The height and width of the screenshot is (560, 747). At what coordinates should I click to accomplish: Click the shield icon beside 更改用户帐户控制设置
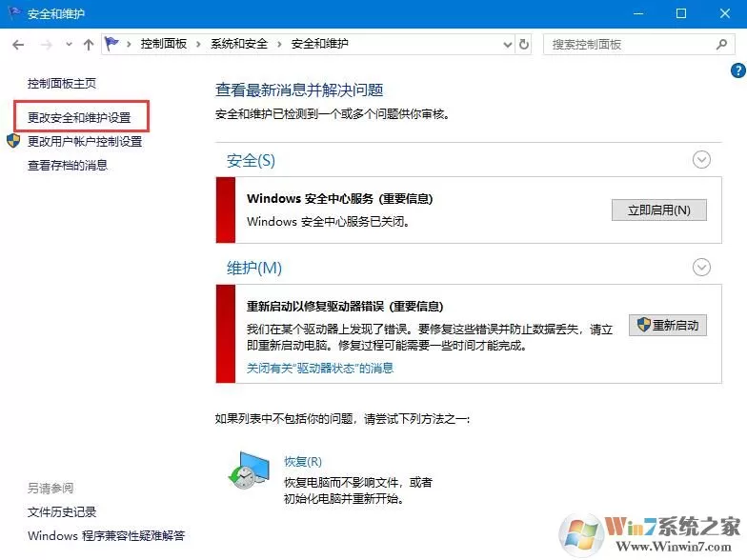point(13,141)
